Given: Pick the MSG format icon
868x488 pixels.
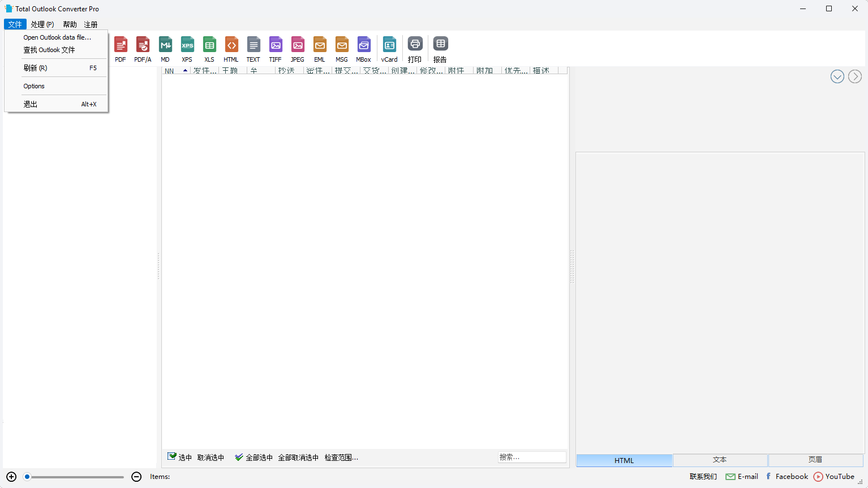Looking at the screenshot, I should point(342,49).
